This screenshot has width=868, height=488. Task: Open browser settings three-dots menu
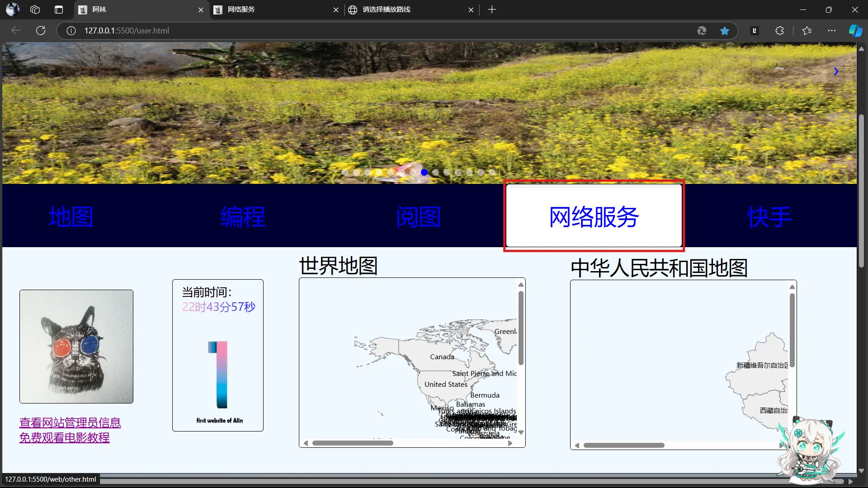832,31
